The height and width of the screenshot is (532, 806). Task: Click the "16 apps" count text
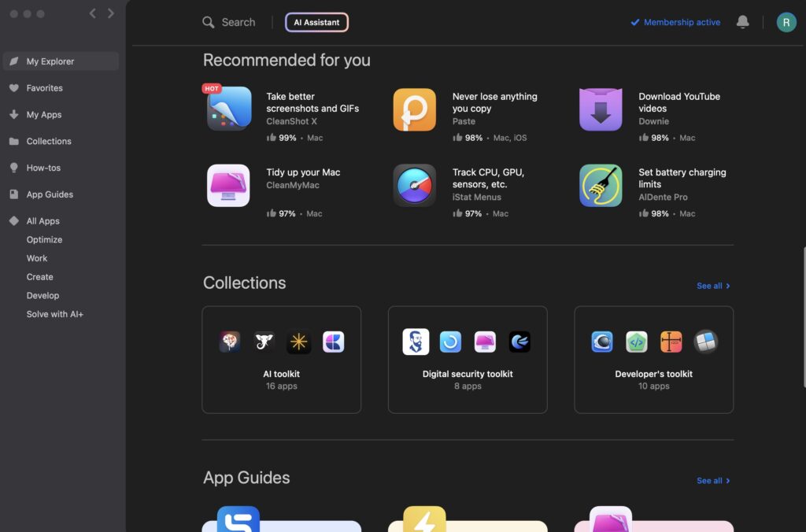[x=281, y=386]
